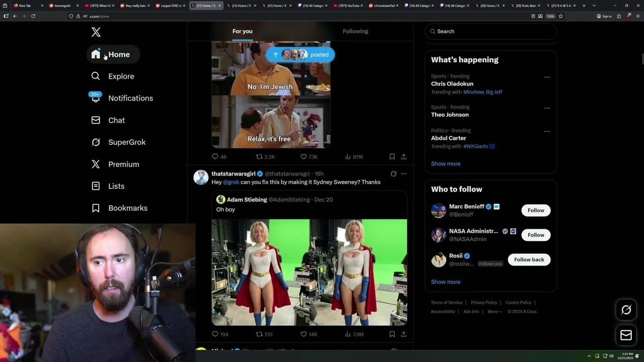Go to the Home navigation item
Screen dimensions: 644x362
click(113, 54)
